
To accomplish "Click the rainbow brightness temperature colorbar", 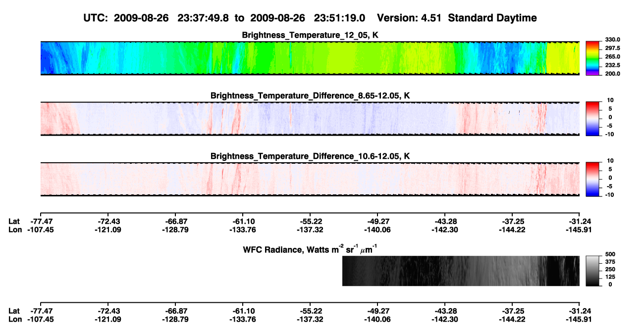I will [593, 58].
